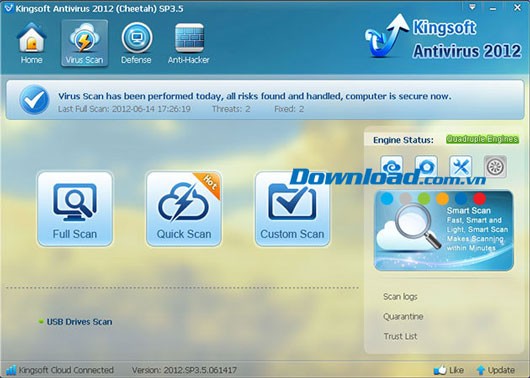Open Scan logs
Viewport: 530px width, 378px height.
click(400, 297)
